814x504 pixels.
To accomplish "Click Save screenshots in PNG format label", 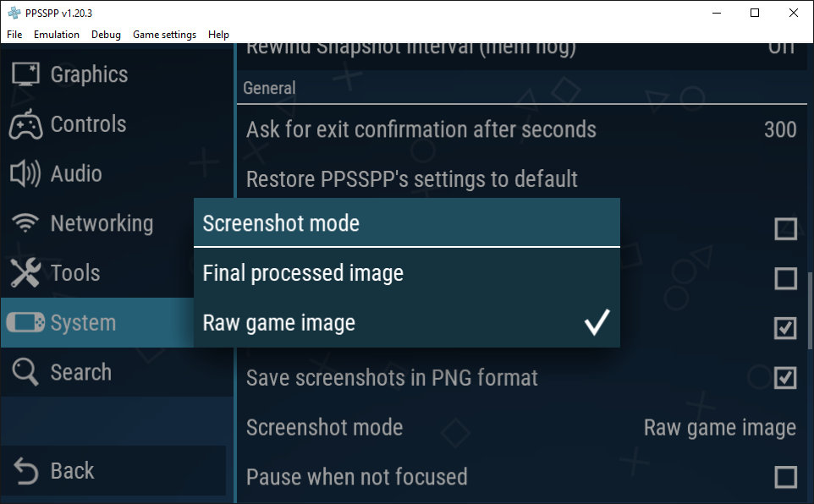I will [x=392, y=378].
